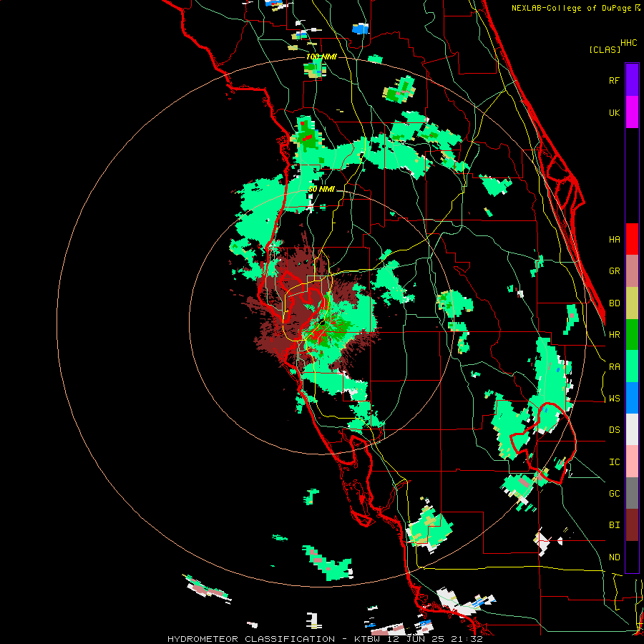Click the BI brown legend swatch
This screenshot has height=644, width=644.
(632, 525)
